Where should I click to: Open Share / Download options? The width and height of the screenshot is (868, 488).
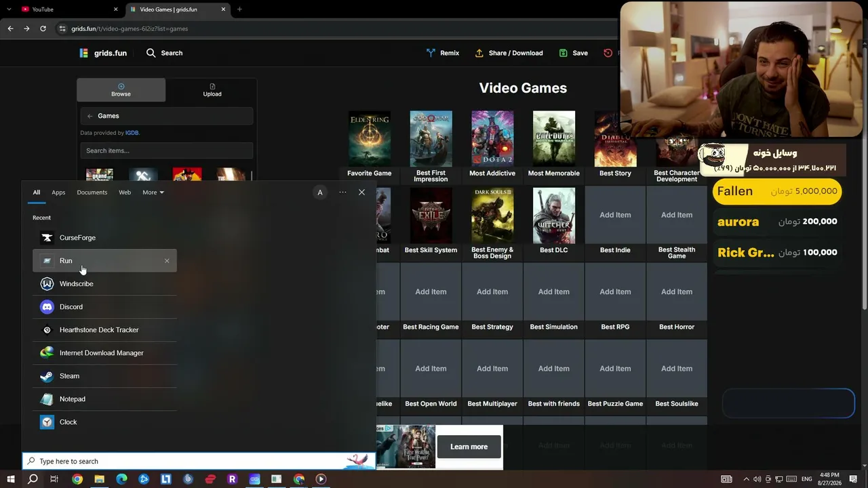pos(509,53)
